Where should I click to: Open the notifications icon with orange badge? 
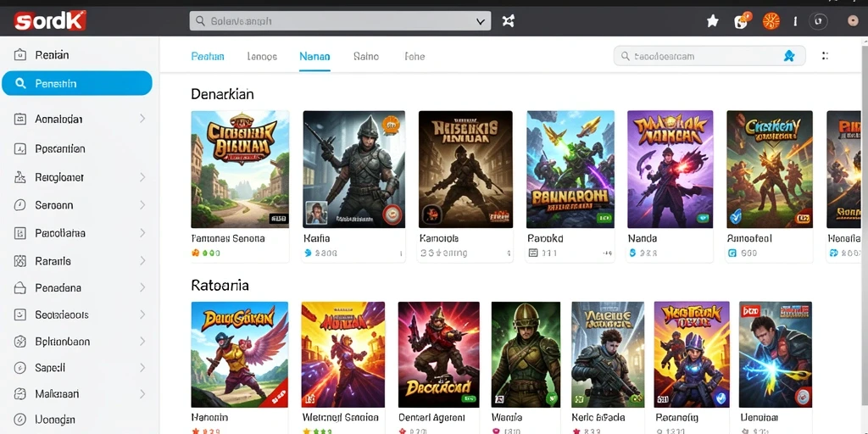[741, 21]
